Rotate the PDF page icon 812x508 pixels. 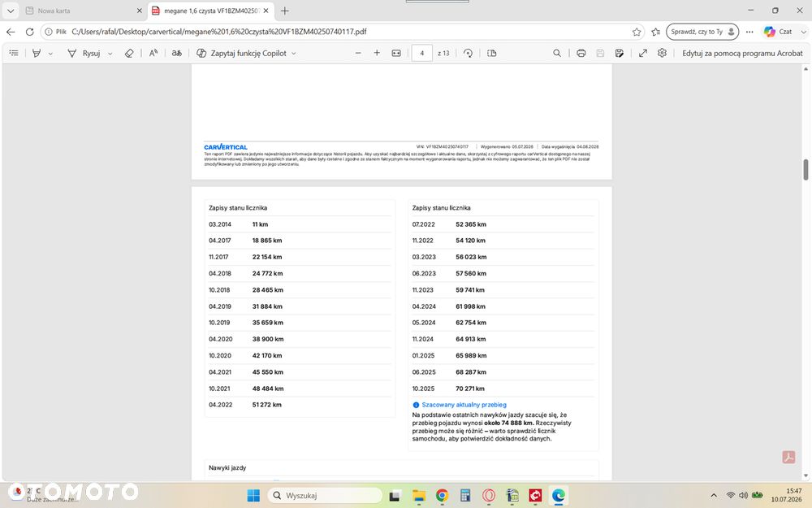[468, 53]
